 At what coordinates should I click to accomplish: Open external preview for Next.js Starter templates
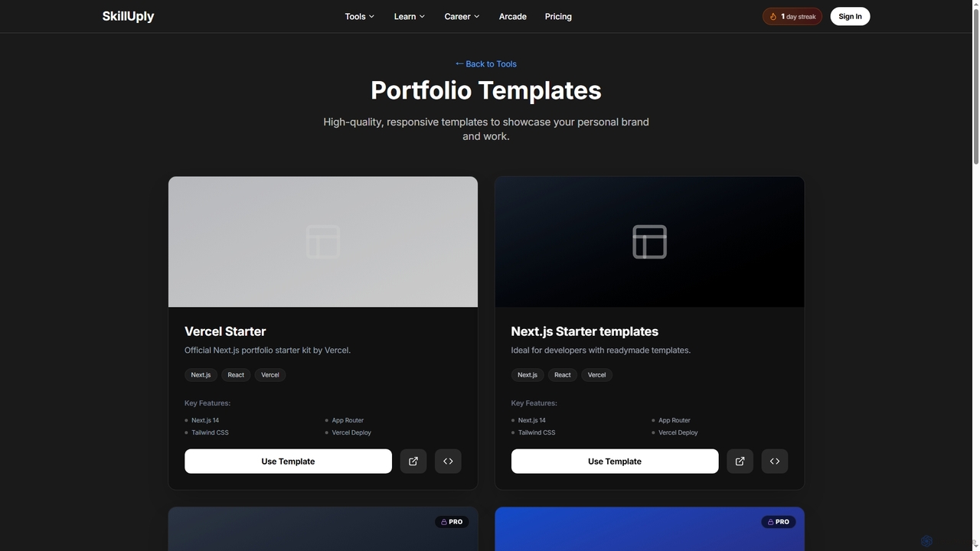(x=740, y=461)
